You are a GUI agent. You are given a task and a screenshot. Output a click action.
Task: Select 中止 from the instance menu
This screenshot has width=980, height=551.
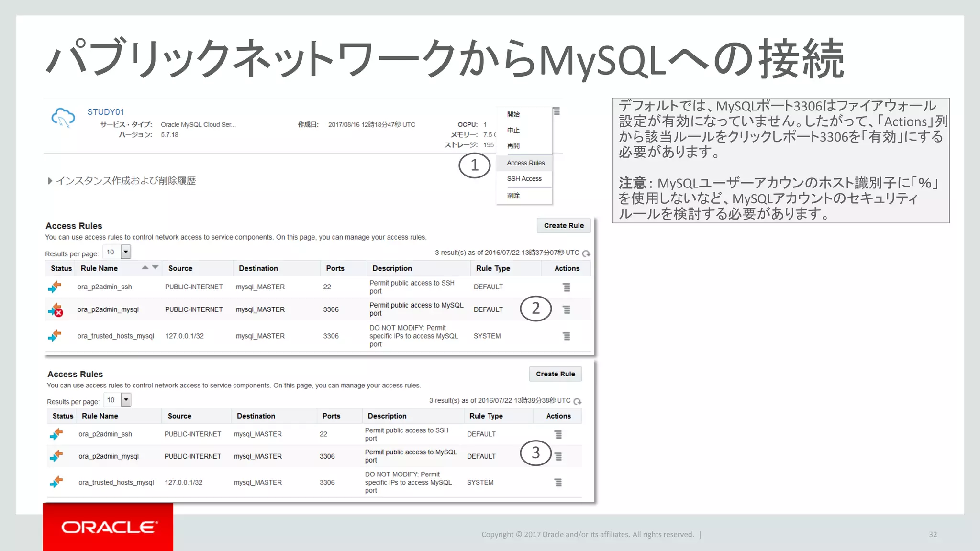513,130
